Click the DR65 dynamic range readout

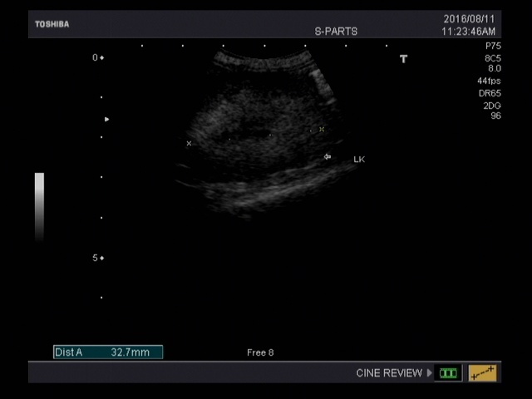click(x=490, y=94)
